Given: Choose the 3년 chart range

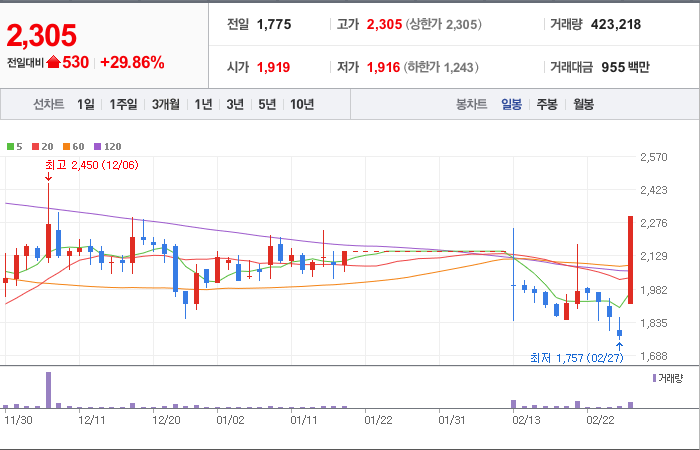Looking at the screenshot, I should point(235,104).
